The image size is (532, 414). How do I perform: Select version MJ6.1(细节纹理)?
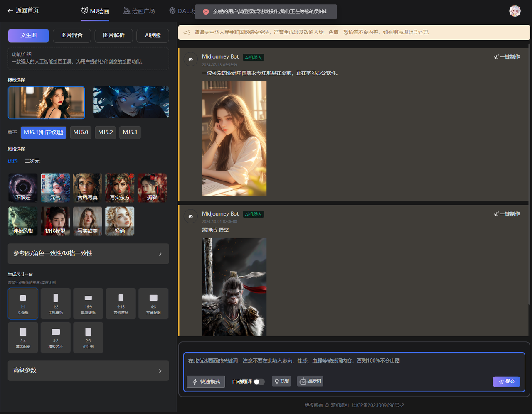pyautogui.click(x=44, y=132)
